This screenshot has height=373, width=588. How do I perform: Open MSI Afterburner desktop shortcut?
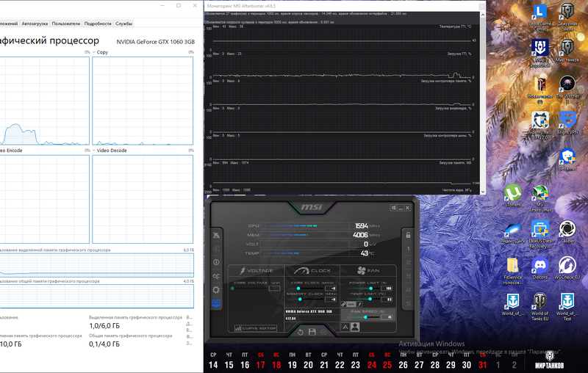coord(540,198)
